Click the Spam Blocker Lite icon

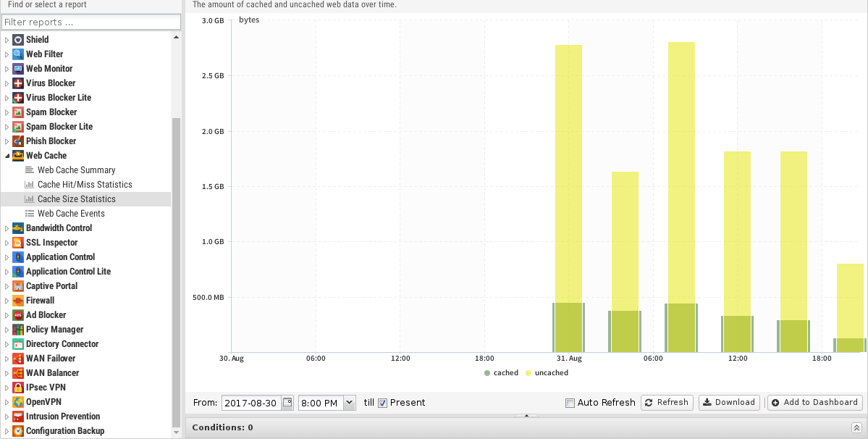click(18, 126)
